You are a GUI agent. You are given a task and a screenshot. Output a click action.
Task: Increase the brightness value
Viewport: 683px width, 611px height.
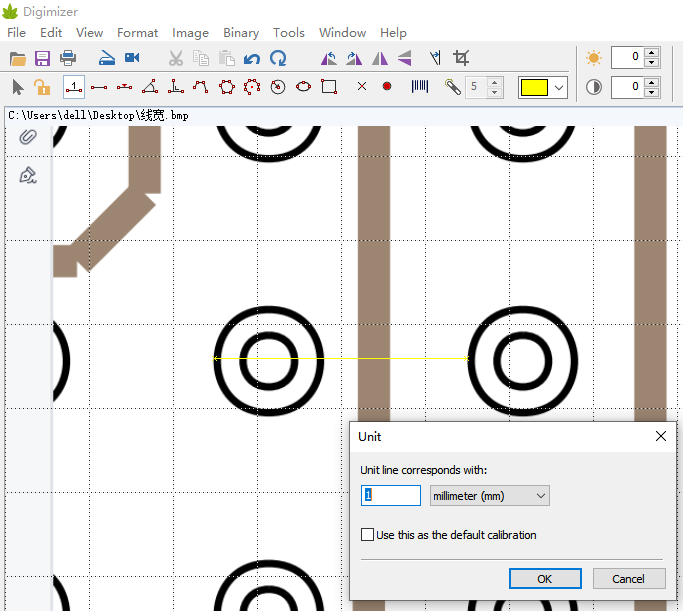652,53
